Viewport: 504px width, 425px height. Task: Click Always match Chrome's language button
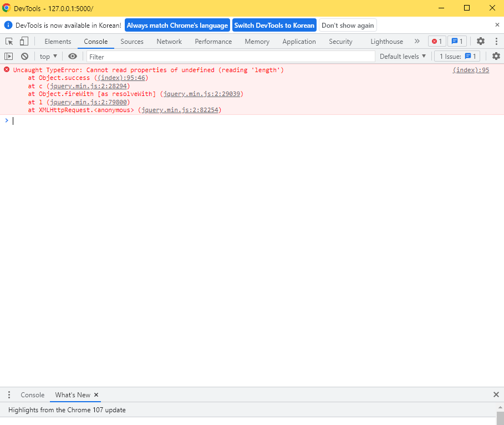(x=177, y=25)
